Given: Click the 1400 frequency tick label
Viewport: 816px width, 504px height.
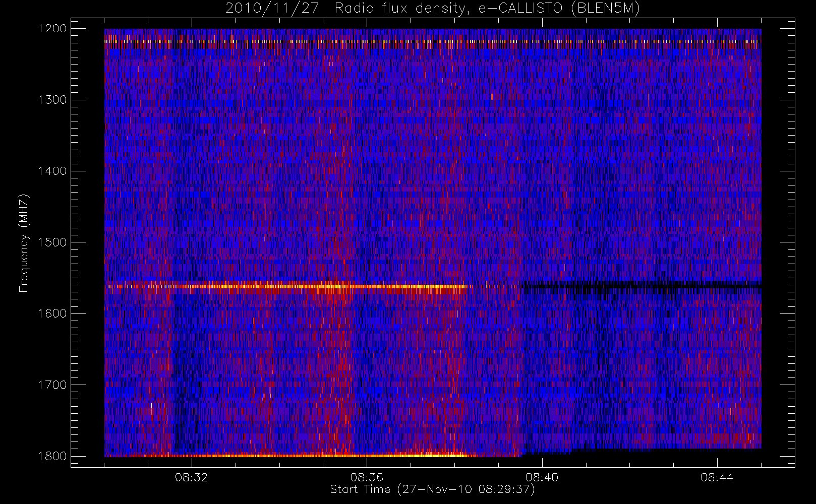Looking at the screenshot, I should (x=52, y=171).
